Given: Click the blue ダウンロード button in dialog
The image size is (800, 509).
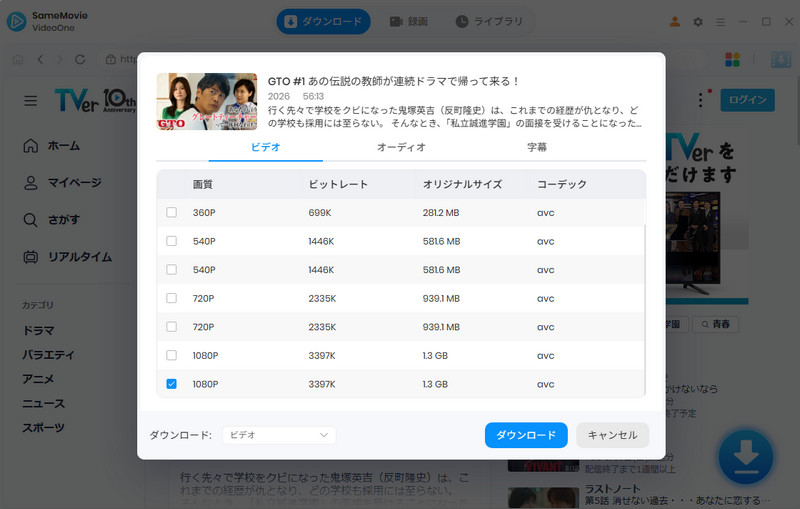Looking at the screenshot, I should pyautogui.click(x=526, y=435).
